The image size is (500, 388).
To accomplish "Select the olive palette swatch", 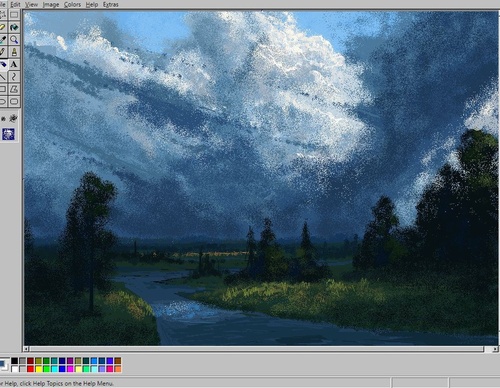I will point(38,361).
